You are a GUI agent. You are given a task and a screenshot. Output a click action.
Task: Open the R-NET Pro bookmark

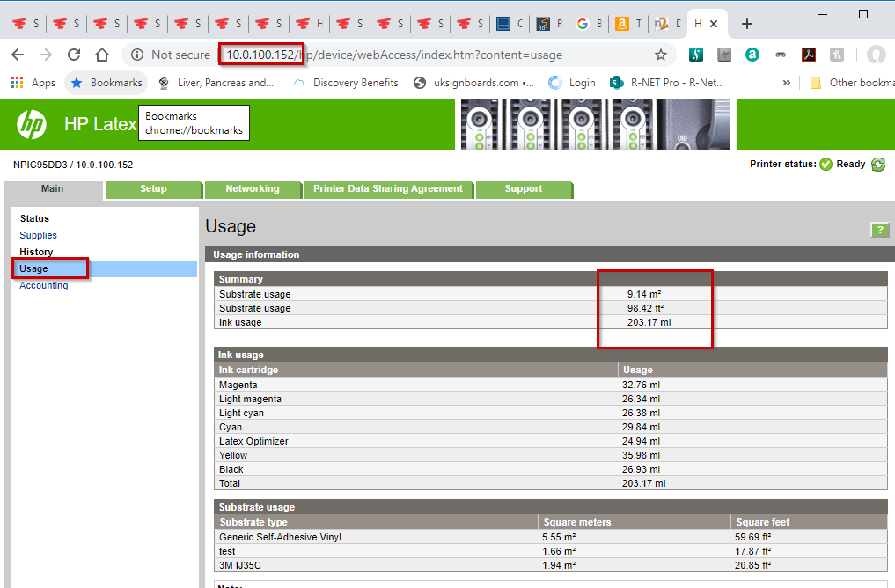[x=667, y=83]
